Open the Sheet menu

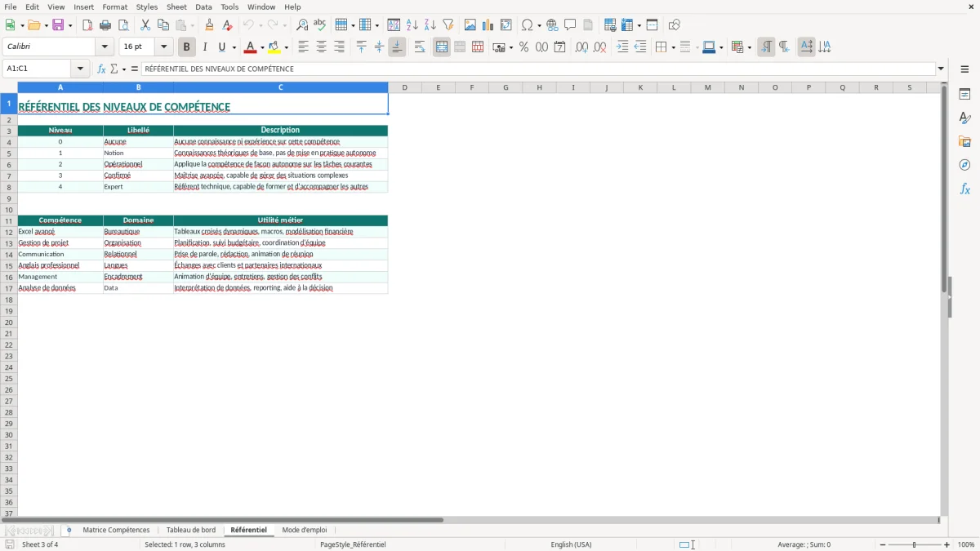176,7
